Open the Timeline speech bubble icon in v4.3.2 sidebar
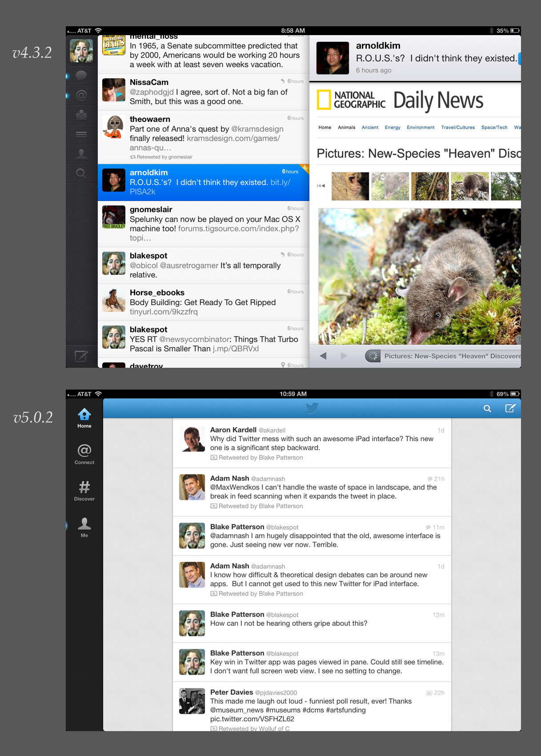 point(81,75)
